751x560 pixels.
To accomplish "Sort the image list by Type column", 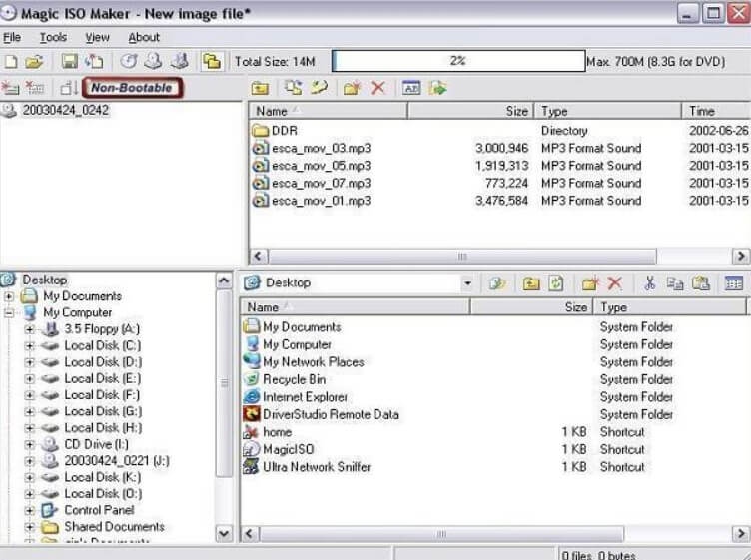I will tap(608, 111).
